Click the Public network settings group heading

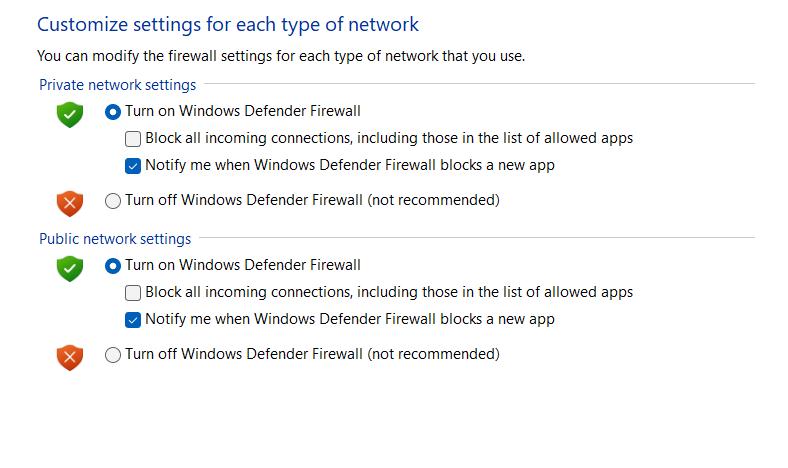click(115, 239)
